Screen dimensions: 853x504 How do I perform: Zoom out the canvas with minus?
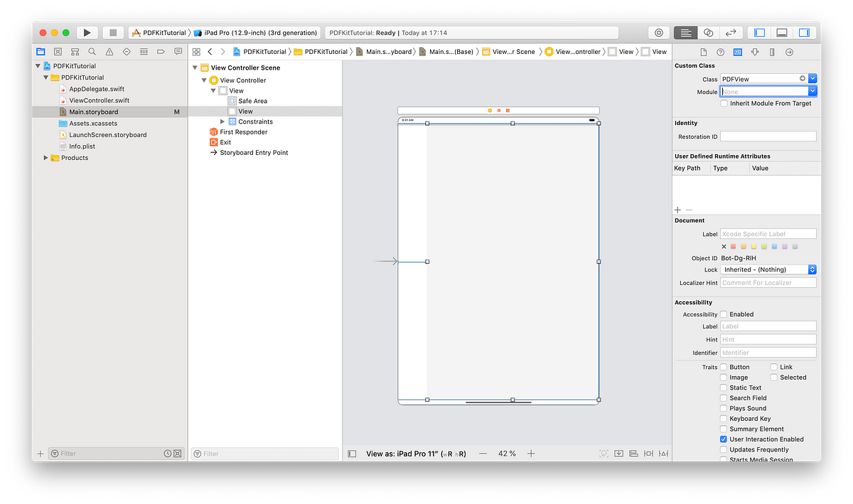point(483,454)
